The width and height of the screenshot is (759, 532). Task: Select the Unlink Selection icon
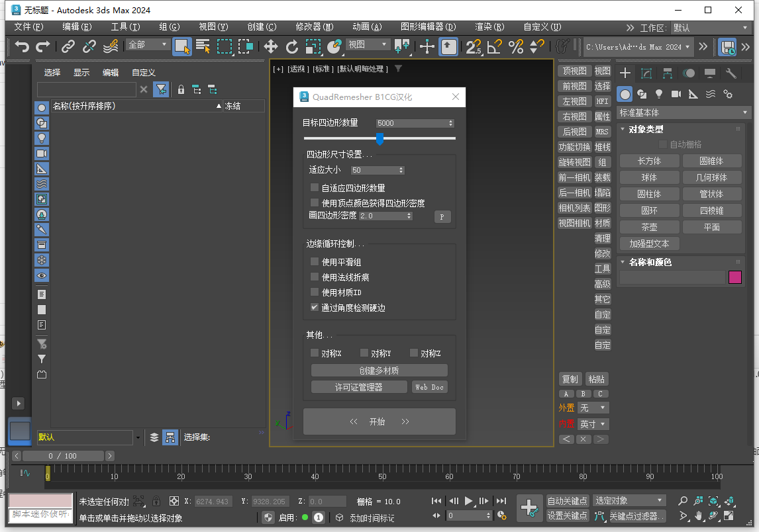[89, 47]
